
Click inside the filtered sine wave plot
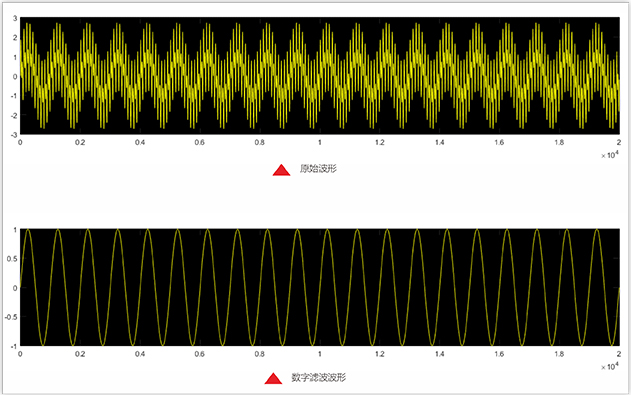[x=320, y=287]
